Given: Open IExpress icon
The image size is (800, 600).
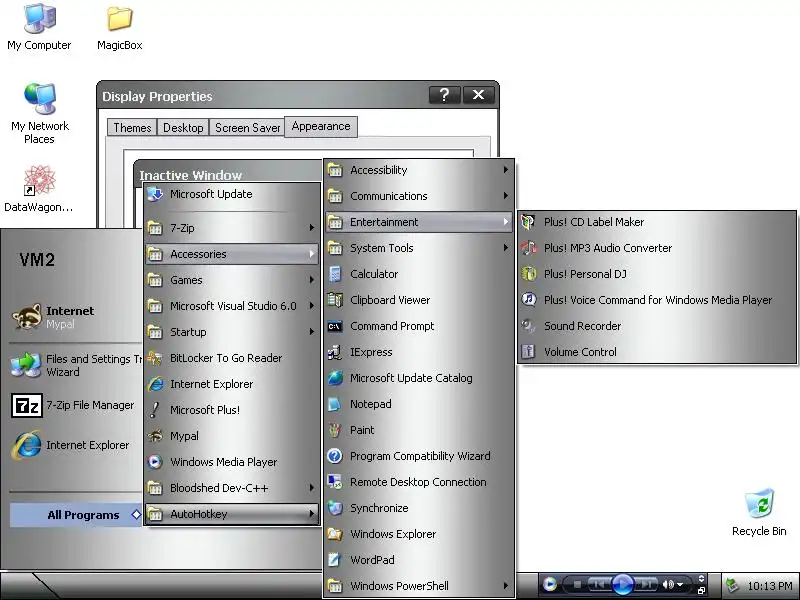Looking at the screenshot, I should [x=335, y=352].
